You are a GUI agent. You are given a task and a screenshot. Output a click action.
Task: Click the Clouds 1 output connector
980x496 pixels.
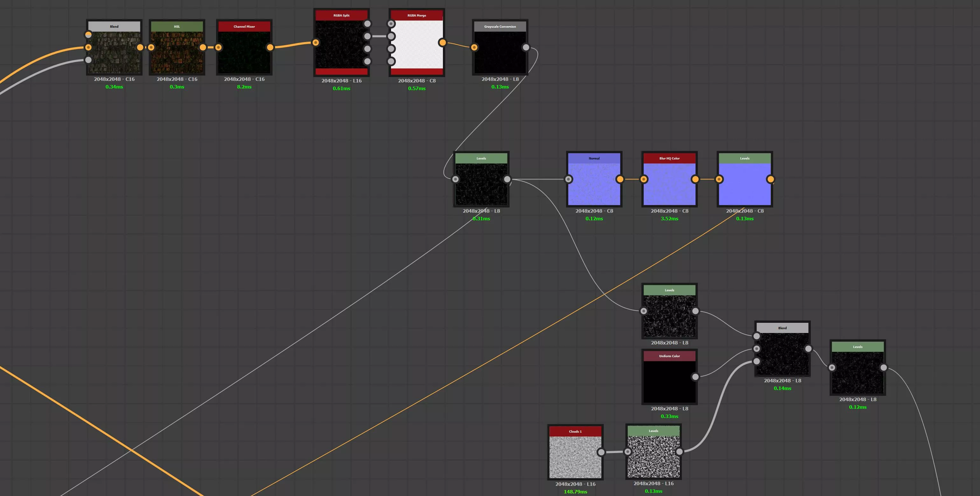pyautogui.click(x=601, y=452)
